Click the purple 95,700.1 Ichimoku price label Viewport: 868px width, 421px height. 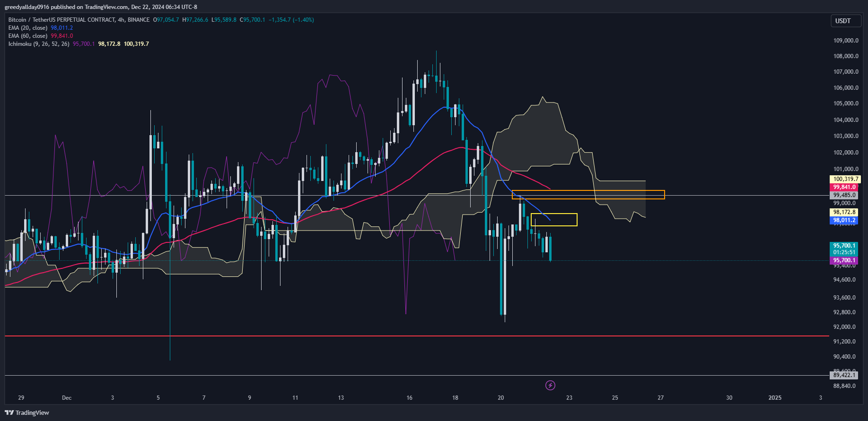844,260
